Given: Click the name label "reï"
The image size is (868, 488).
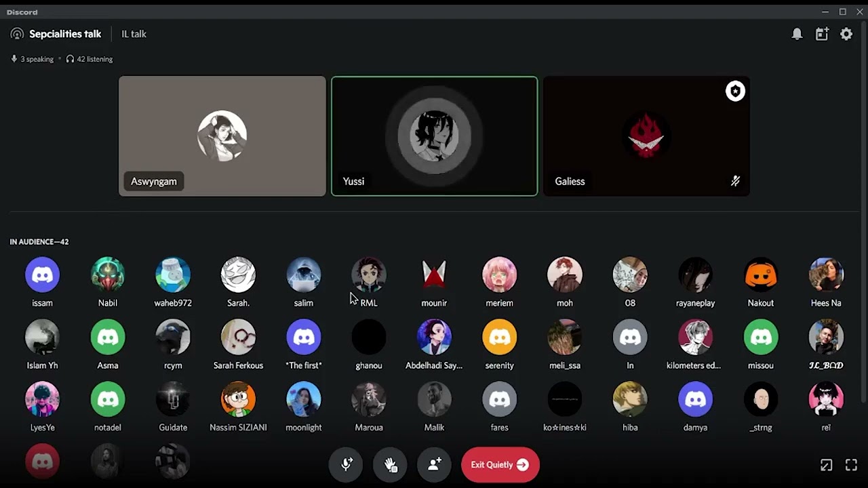Looking at the screenshot, I should click(x=826, y=428).
